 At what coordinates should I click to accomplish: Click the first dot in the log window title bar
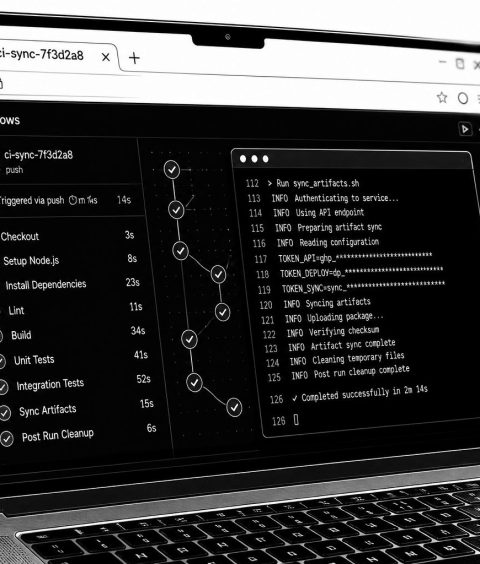click(x=243, y=159)
